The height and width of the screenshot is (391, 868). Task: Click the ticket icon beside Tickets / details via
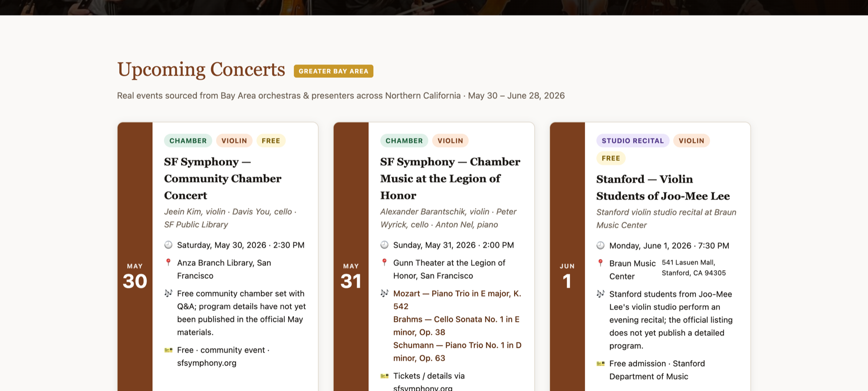tap(385, 376)
